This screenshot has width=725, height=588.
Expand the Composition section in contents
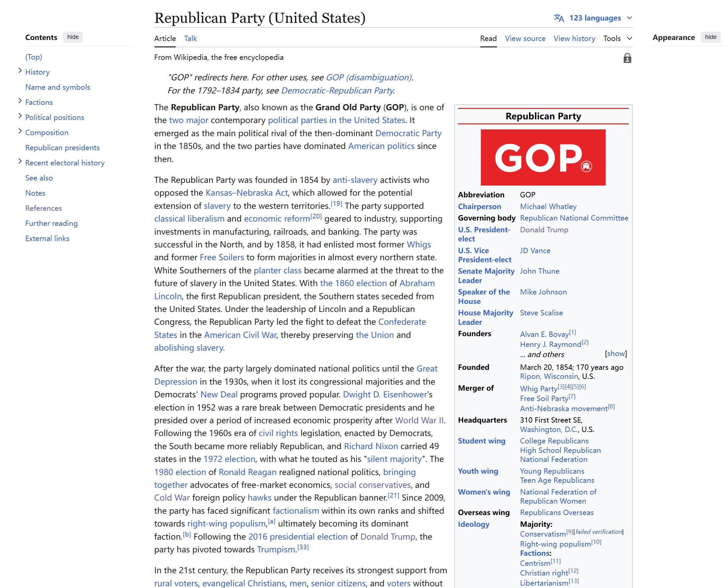coord(20,131)
